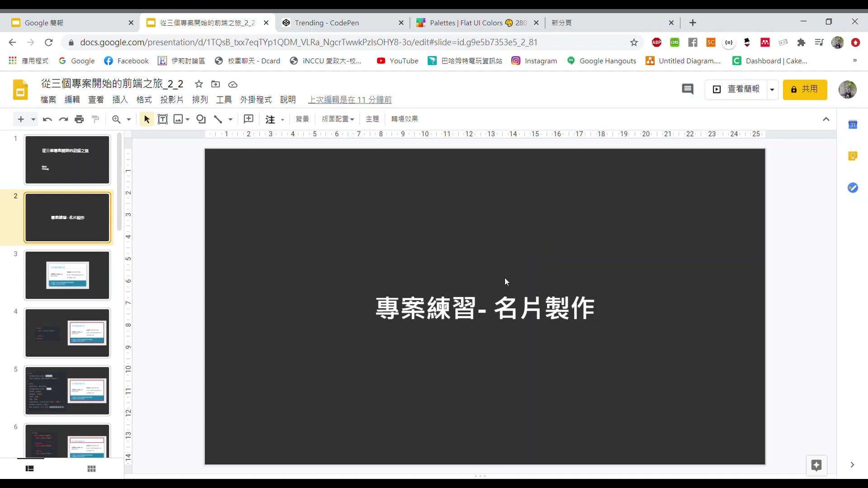Open the new slide layout dropdown

pos(32,119)
